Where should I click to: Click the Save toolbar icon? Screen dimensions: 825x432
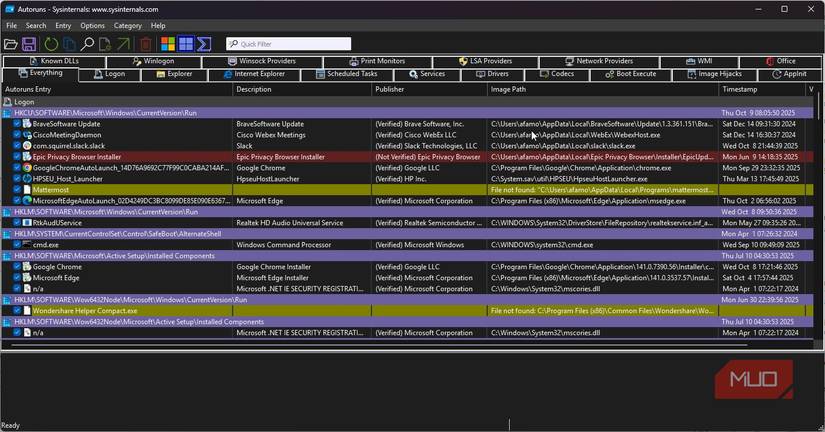(x=29, y=44)
